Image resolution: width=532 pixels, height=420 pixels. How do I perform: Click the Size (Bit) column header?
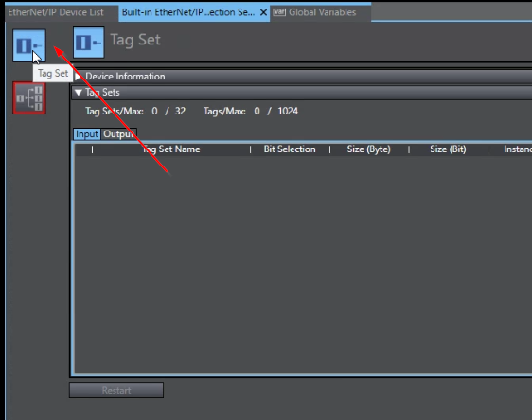(x=448, y=149)
